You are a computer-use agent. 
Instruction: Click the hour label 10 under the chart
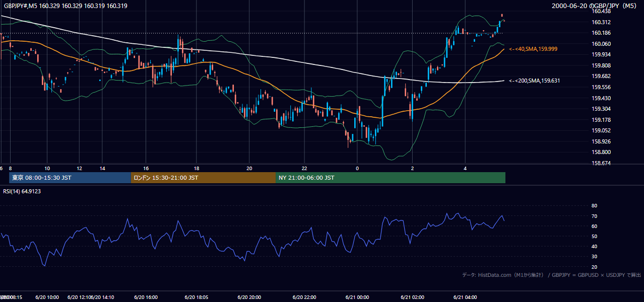47,168
